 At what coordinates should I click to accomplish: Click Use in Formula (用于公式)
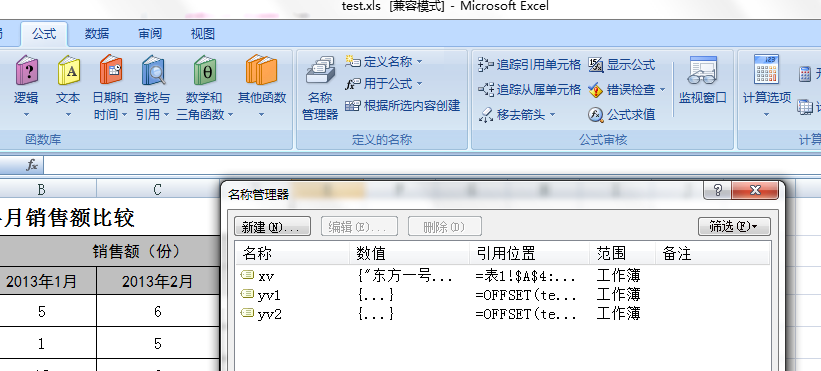tap(384, 84)
